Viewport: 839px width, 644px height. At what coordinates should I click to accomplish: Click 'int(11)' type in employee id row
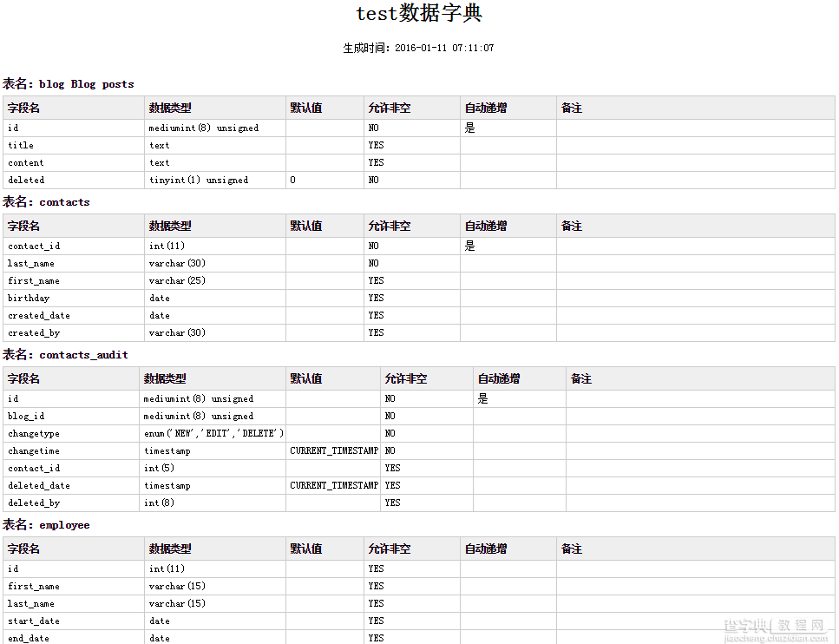click(x=215, y=569)
